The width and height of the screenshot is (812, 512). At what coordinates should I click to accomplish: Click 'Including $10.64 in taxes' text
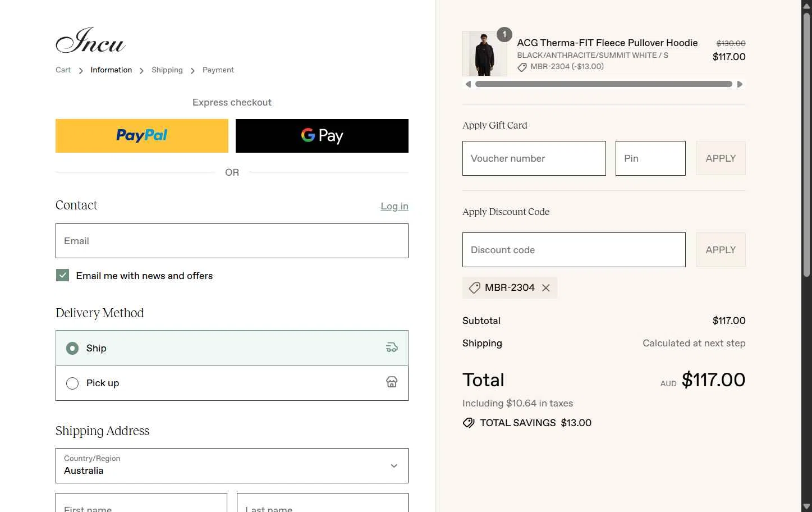(x=517, y=403)
